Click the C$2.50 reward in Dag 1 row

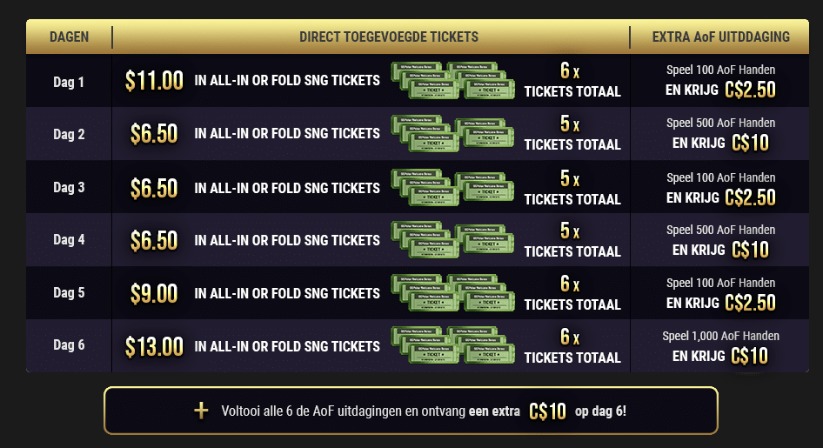coord(750,91)
